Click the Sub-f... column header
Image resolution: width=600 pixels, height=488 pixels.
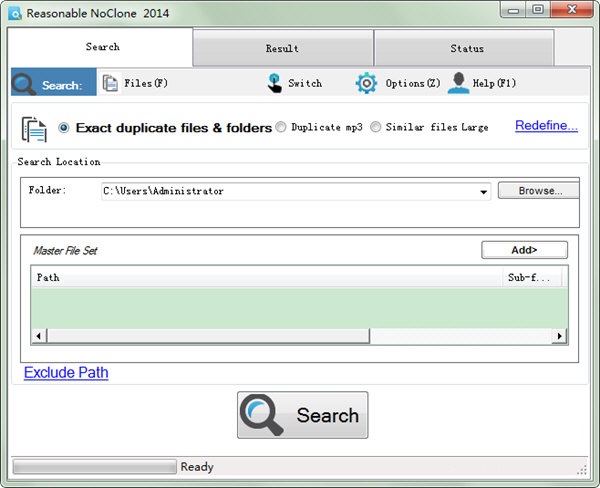(532, 277)
